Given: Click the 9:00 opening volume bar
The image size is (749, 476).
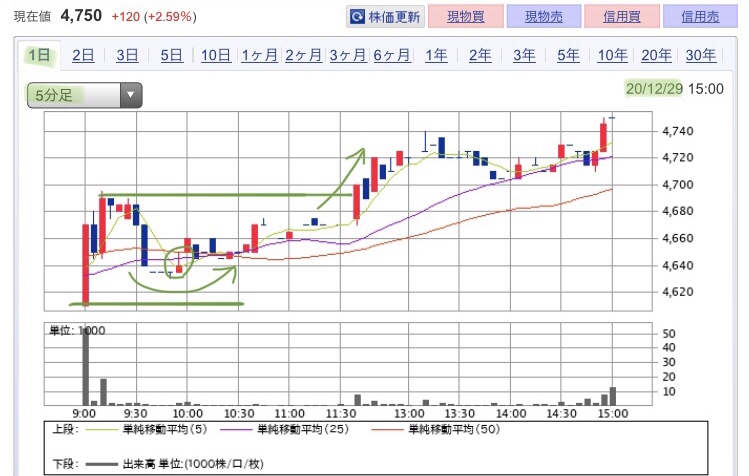Looking at the screenshot, I should coord(86,367).
